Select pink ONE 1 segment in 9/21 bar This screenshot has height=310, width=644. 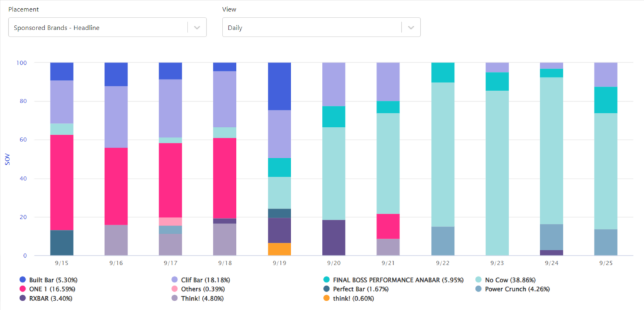click(388, 226)
